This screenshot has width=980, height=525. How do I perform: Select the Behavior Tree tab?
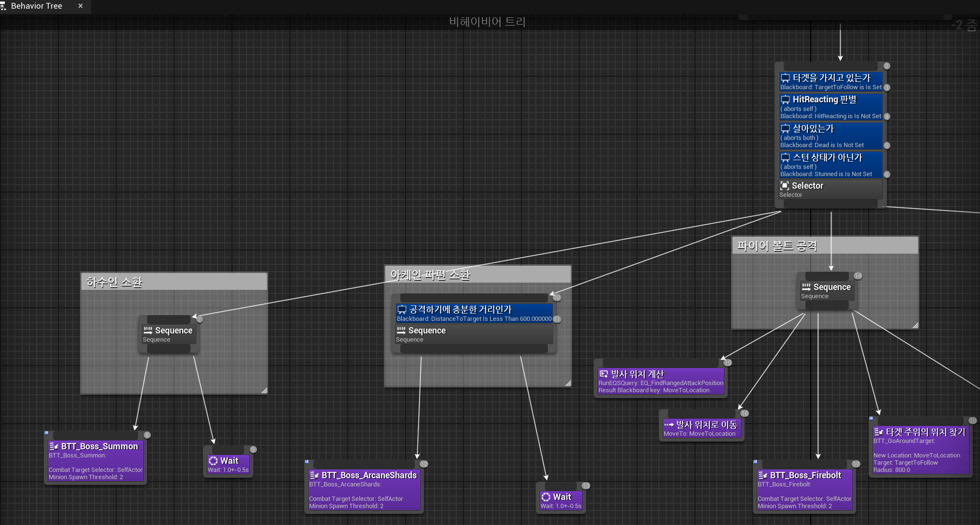pos(36,6)
